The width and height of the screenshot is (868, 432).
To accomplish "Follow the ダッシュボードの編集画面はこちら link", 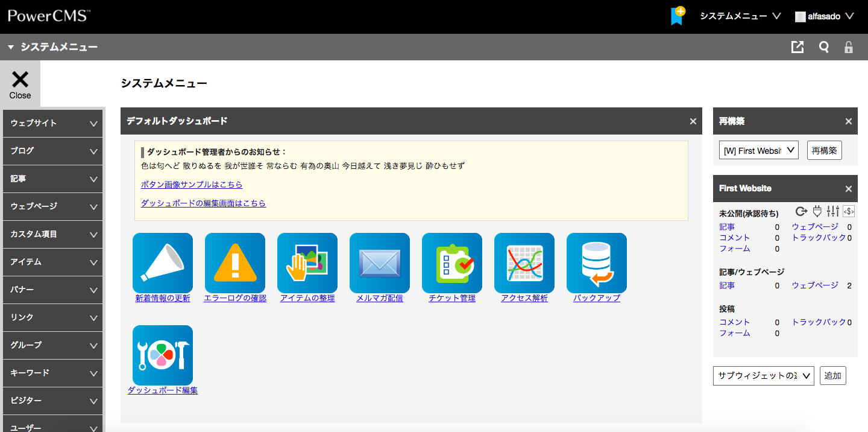I will click(x=203, y=203).
